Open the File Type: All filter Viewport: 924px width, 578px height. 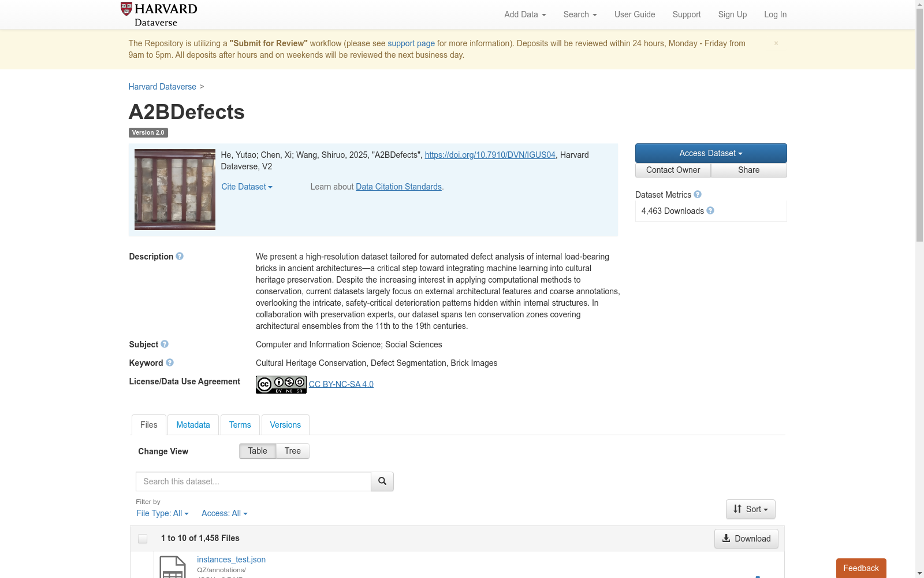(162, 513)
